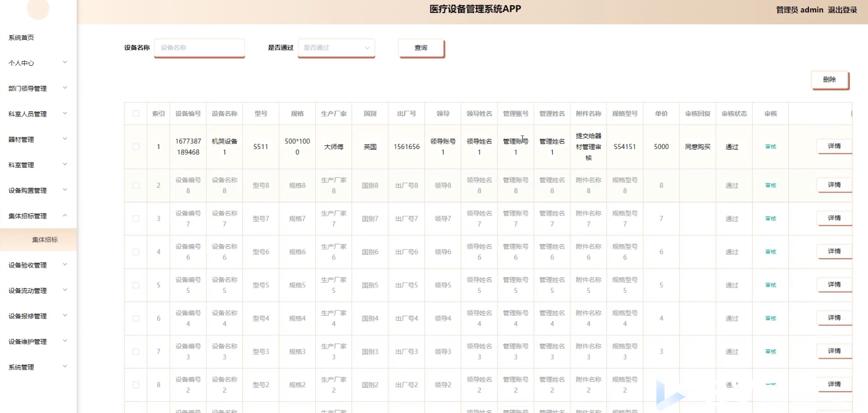Mark the checkbox for row index 7
Viewport: 868px width, 413px height.
pos(136,352)
